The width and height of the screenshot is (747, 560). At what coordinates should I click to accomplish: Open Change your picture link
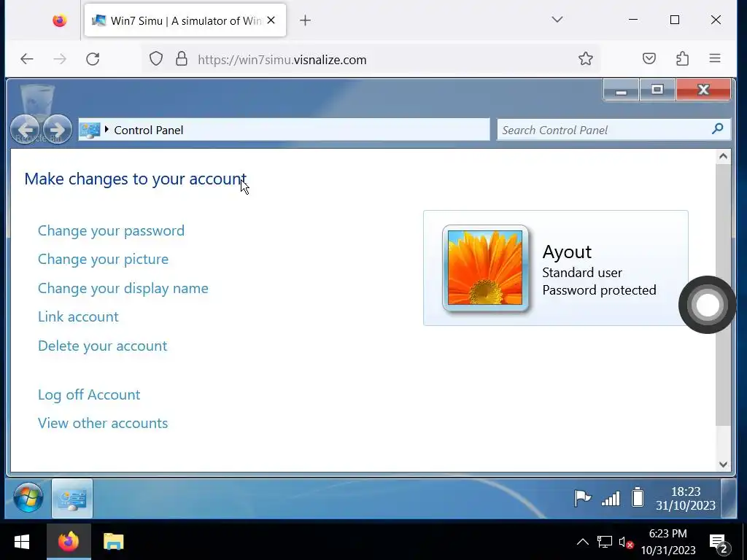103,259
